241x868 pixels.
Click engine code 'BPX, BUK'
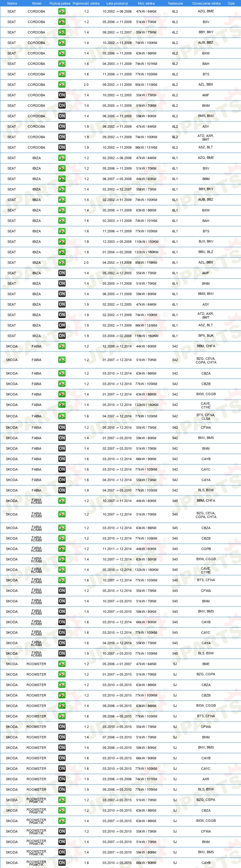click(x=206, y=336)
